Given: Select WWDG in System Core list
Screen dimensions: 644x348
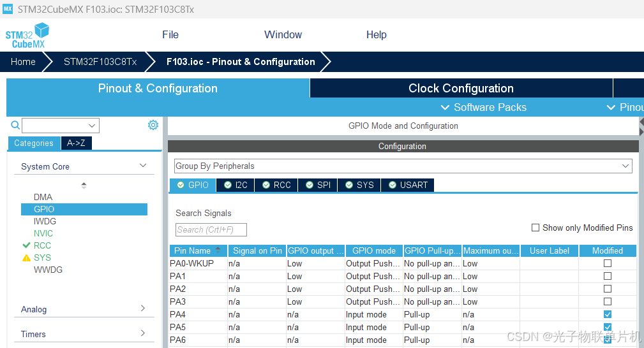Looking at the screenshot, I should (48, 270).
